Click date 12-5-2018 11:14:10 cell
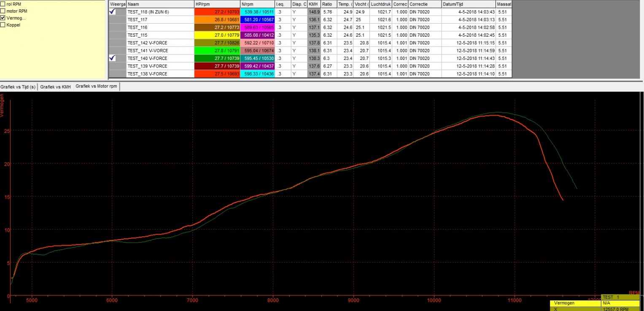This screenshot has height=311, width=644. (469, 74)
